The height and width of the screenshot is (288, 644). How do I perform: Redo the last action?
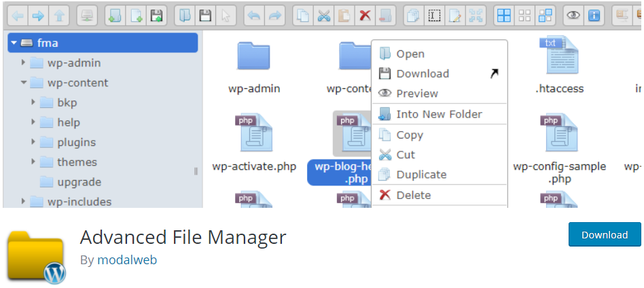[x=274, y=16]
